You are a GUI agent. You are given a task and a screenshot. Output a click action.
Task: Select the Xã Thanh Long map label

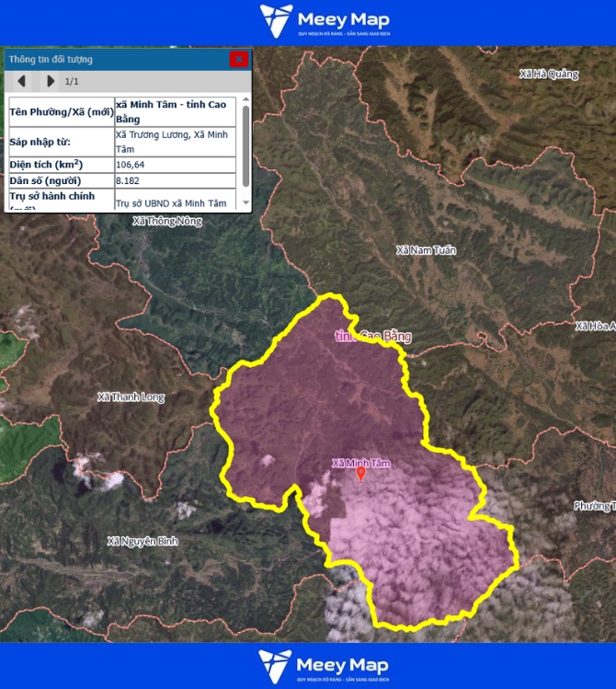point(131,397)
